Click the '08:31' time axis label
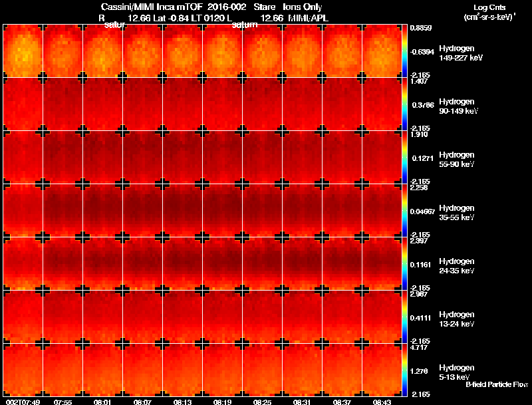 coord(302,402)
